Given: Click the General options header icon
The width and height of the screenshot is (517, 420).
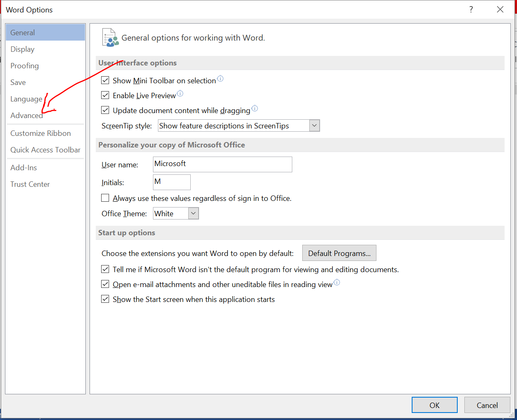Looking at the screenshot, I should coord(110,37).
